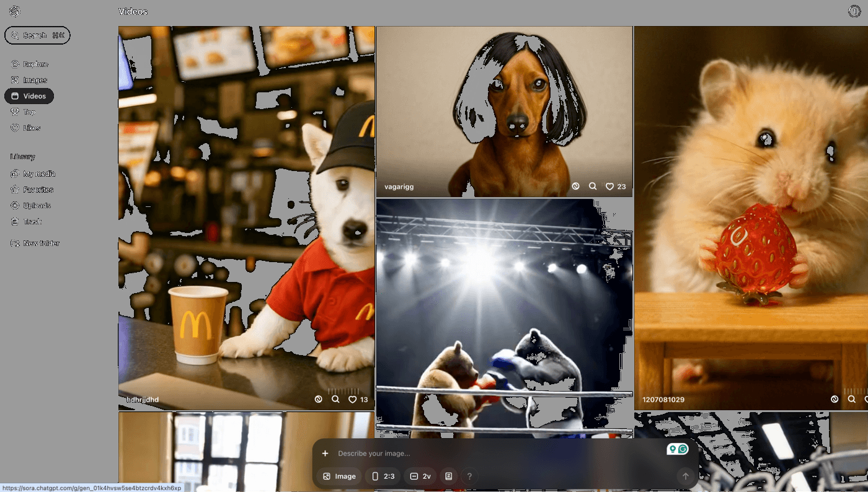This screenshot has height=492, width=868.
Task: Go to Explore in the sidebar
Action: pos(35,64)
